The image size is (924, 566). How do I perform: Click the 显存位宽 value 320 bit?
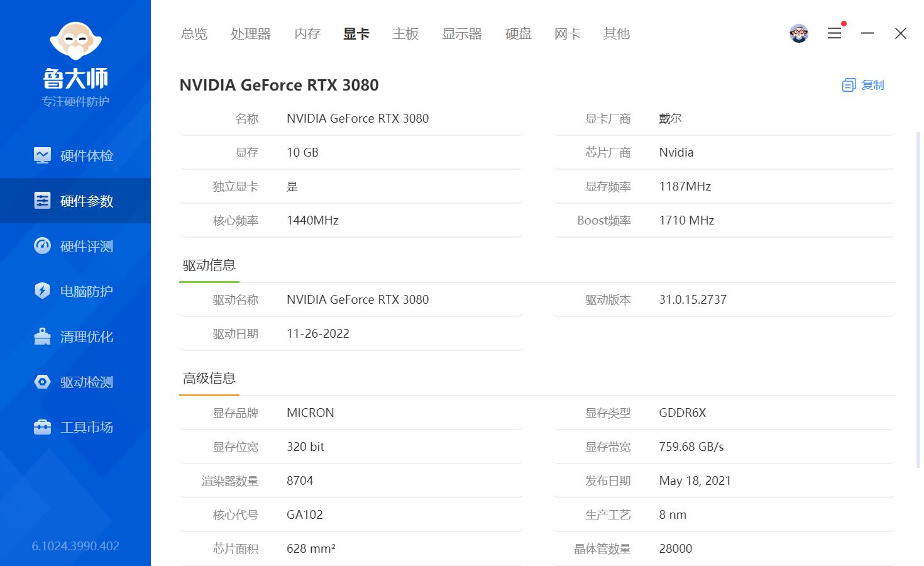point(305,447)
